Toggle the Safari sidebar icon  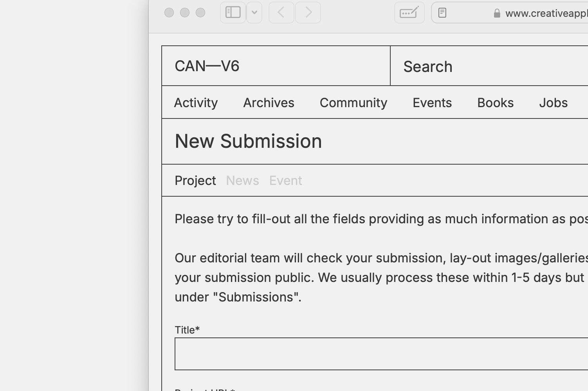coord(233,13)
